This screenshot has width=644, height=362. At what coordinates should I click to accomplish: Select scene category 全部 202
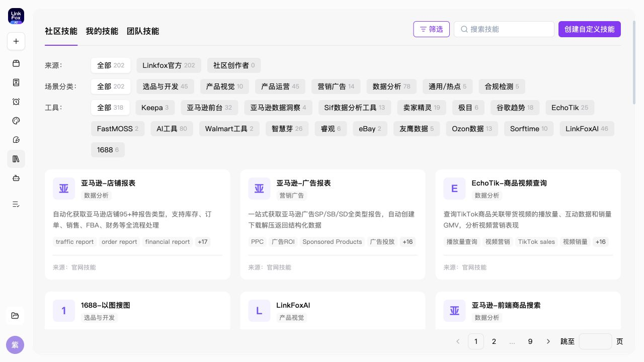click(x=111, y=86)
